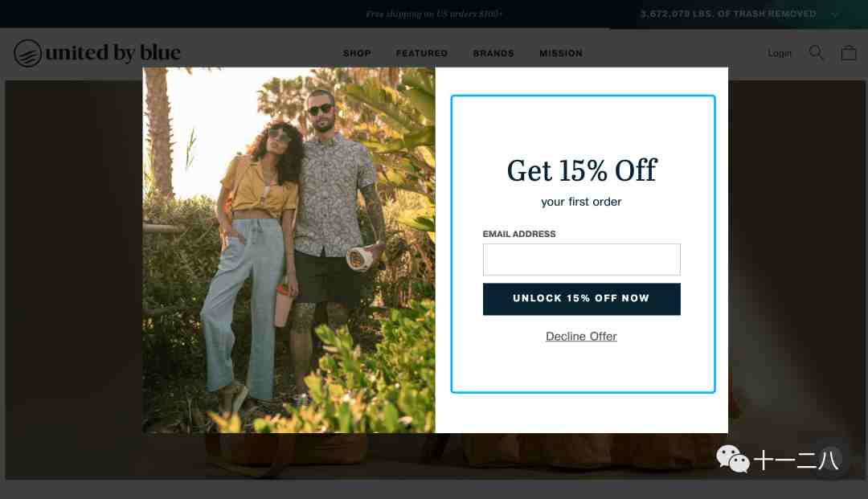
Task: Click the united by blue wordmark
Action: (113, 52)
